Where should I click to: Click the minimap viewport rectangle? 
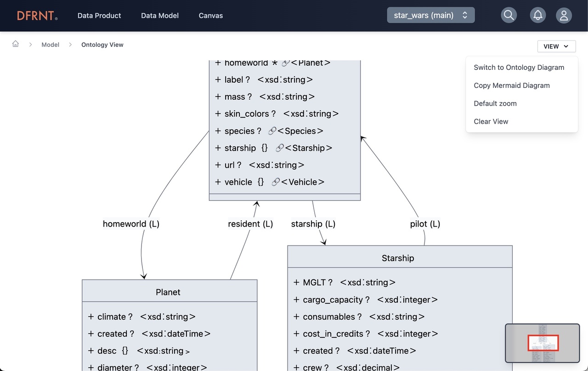click(544, 342)
